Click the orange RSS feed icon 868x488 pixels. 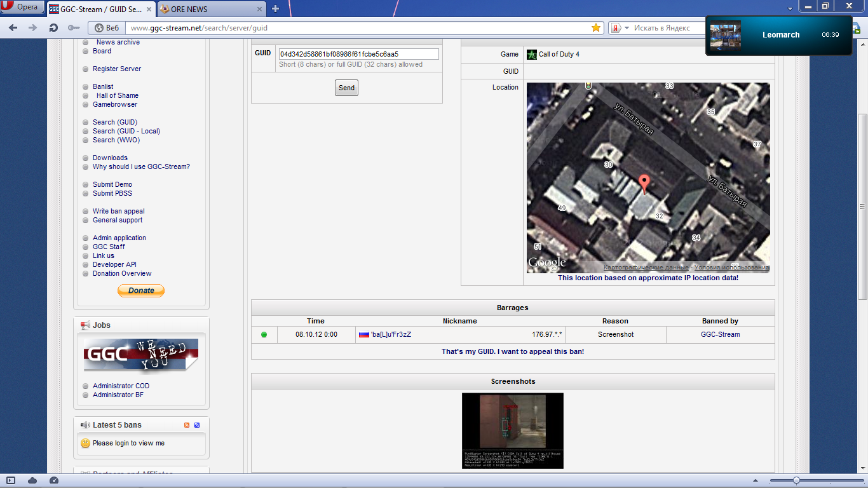(187, 425)
